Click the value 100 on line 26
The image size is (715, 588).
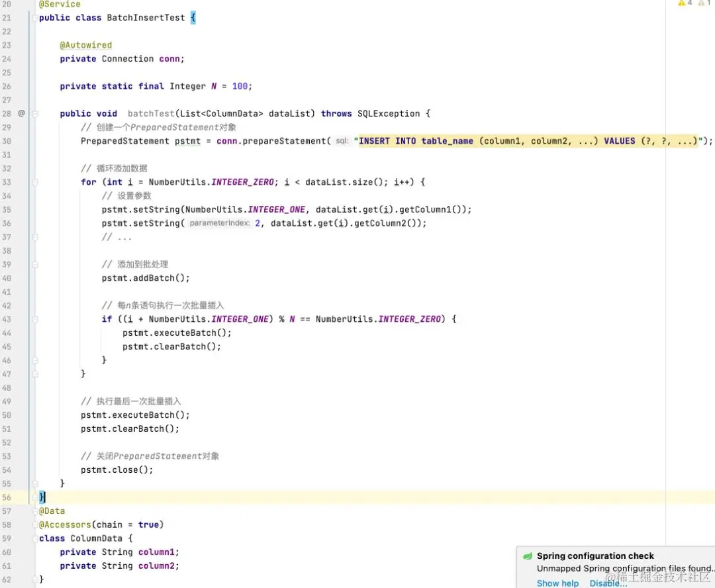(x=240, y=86)
